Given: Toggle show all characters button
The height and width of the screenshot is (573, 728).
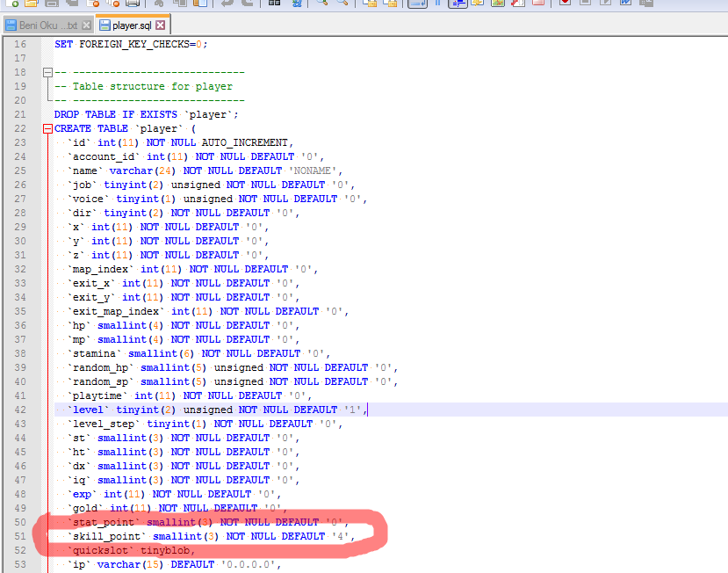Looking at the screenshot, I should click(x=437, y=3).
